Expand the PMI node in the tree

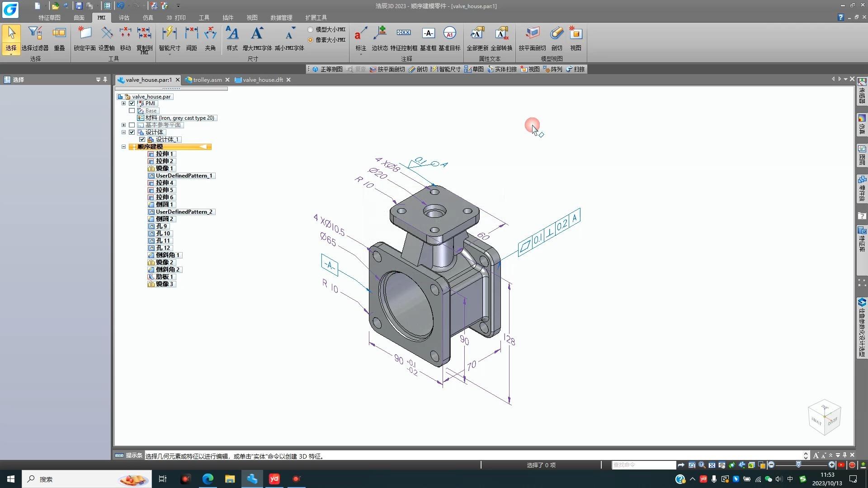click(x=124, y=103)
